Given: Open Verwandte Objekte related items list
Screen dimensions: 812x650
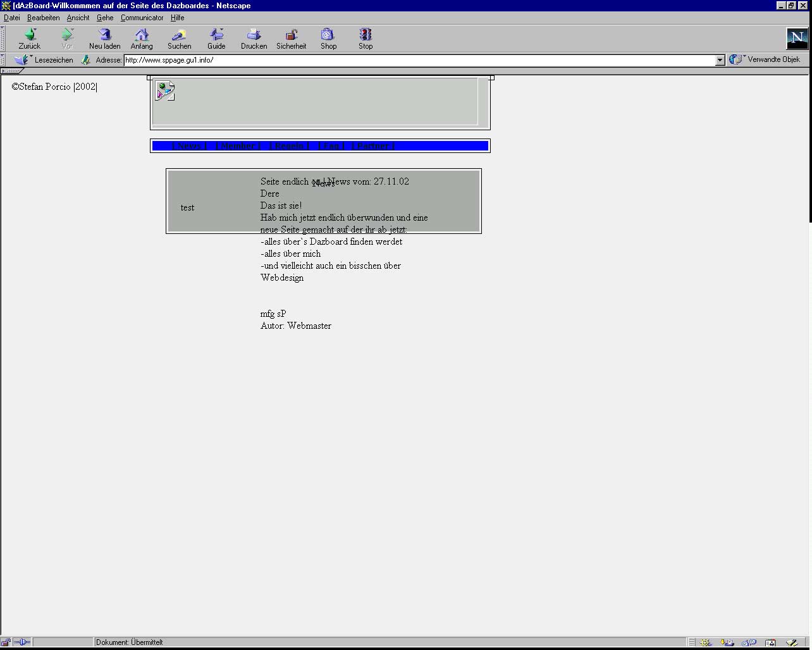Looking at the screenshot, I should click(765, 59).
